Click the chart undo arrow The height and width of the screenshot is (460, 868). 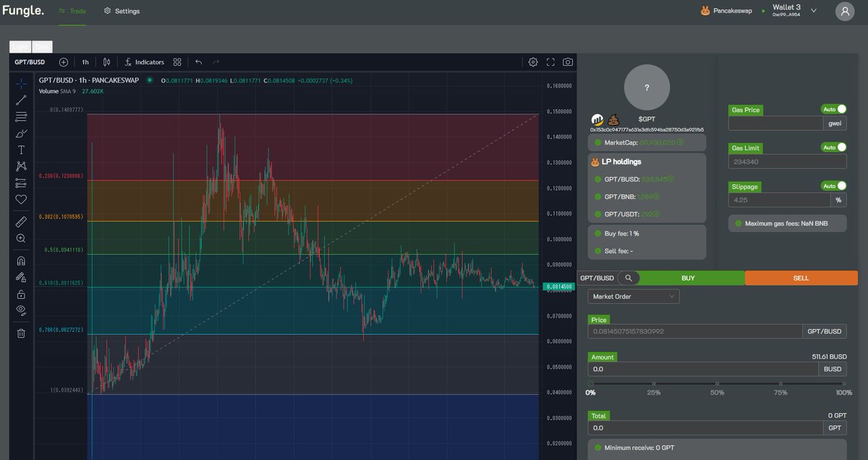(199, 62)
